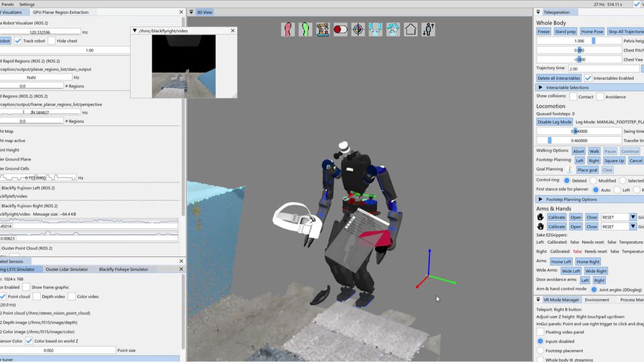This screenshot has height=362, width=644.
Task: Click the blue joined-hands toolbar icon
Action: coord(393,29)
